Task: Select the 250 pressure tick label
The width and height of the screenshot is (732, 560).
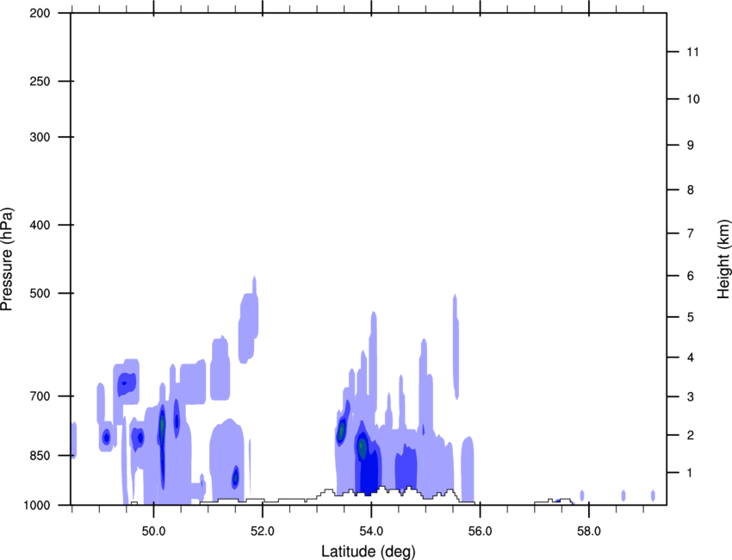Action: pos(40,81)
